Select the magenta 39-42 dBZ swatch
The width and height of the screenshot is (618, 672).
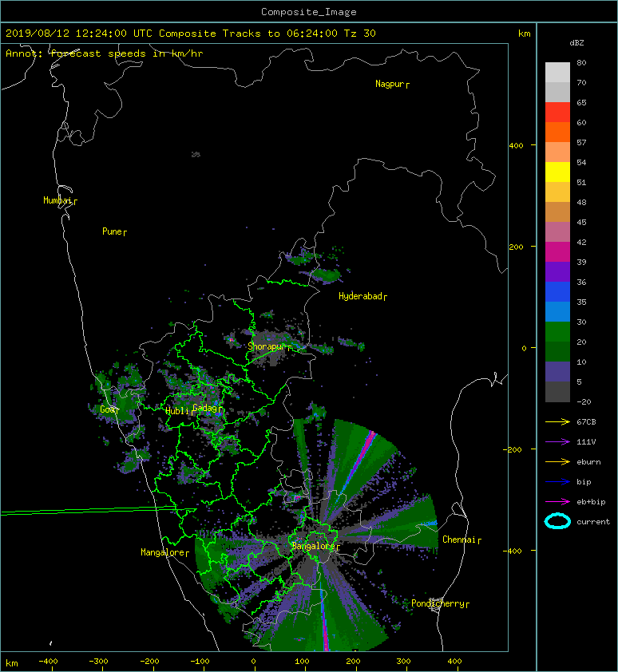click(x=557, y=251)
